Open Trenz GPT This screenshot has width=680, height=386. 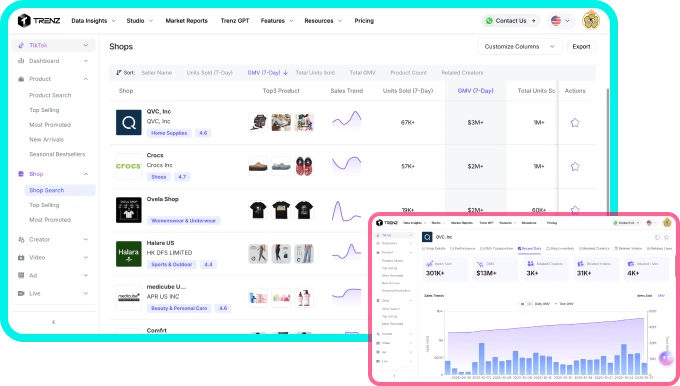pyautogui.click(x=235, y=21)
